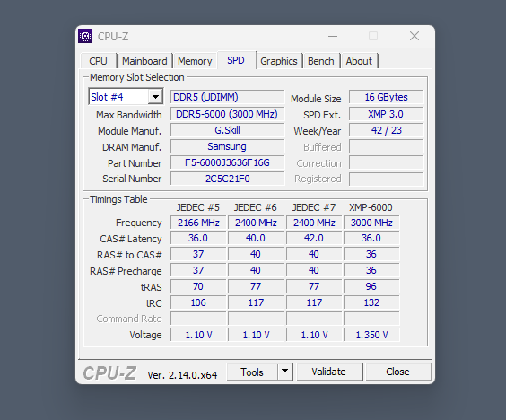Click the Timings Table group label
This screenshot has width=506, height=420.
tap(118, 199)
